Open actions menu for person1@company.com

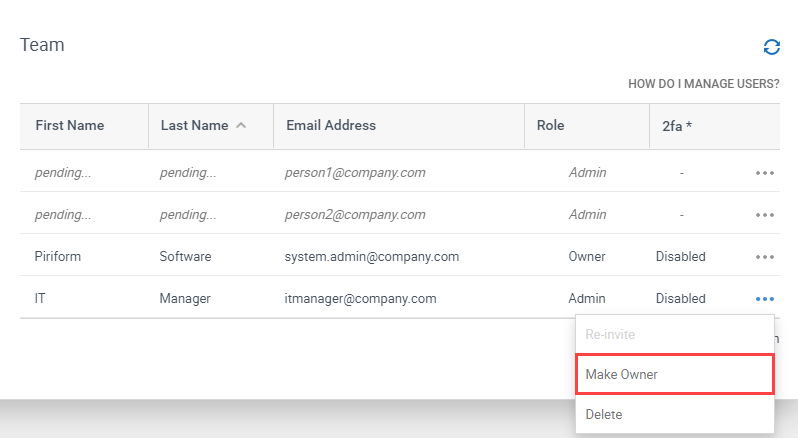pyautogui.click(x=764, y=173)
